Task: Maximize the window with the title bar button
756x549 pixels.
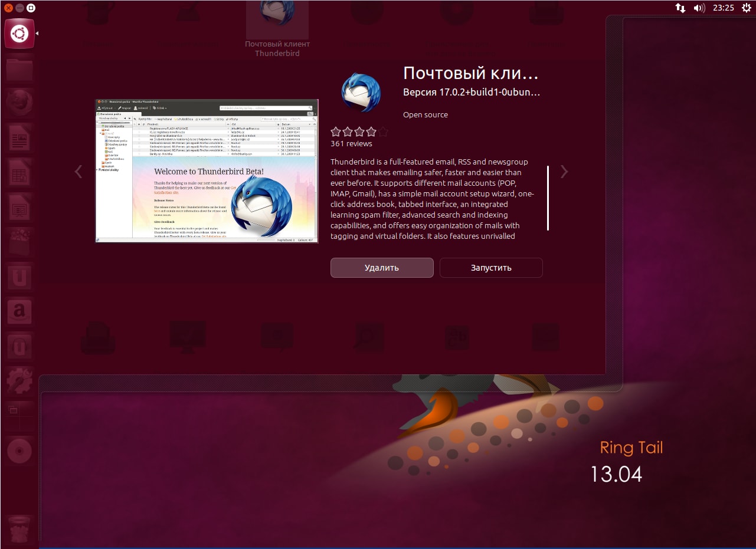Action: pos(31,8)
